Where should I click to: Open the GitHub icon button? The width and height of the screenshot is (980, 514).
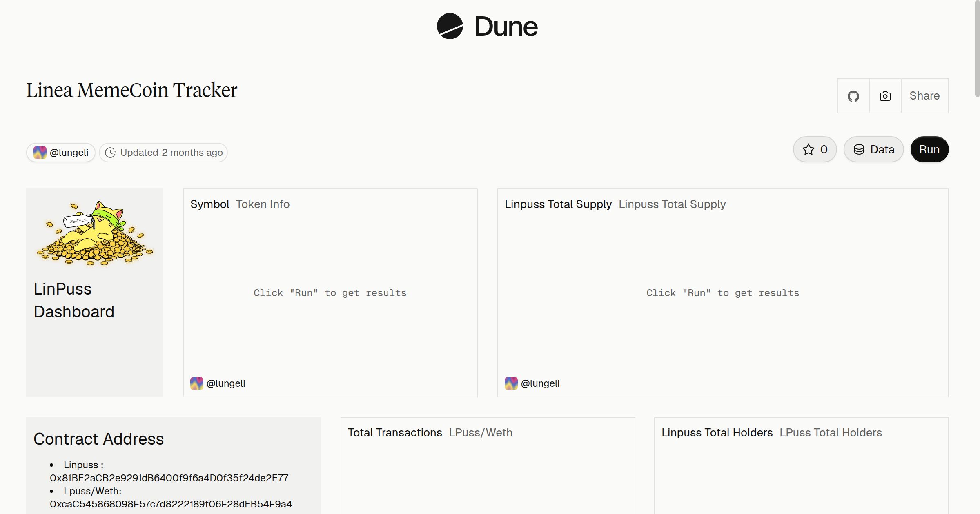pyautogui.click(x=853, y=96)
